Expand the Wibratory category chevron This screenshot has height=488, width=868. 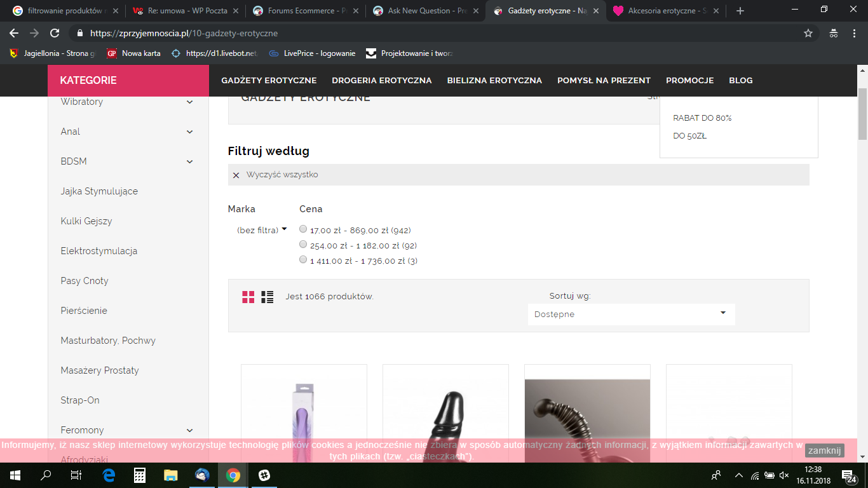(x=189, y=102)
